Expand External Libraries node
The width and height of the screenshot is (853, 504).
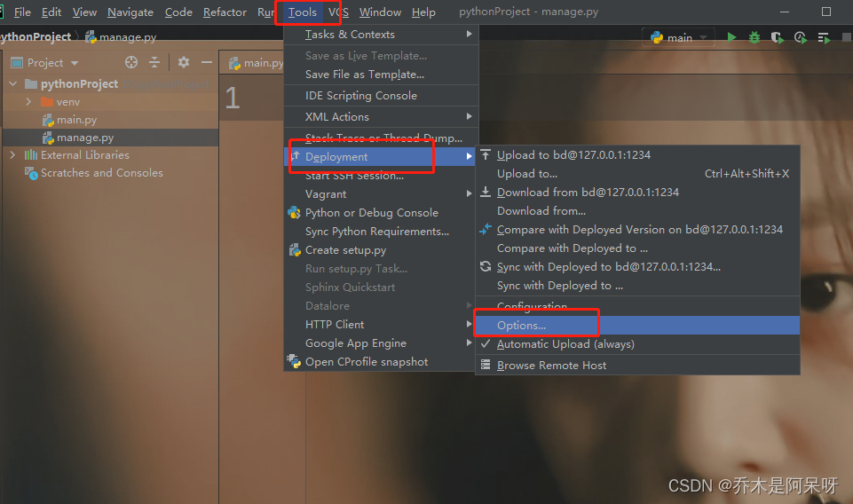13,155
